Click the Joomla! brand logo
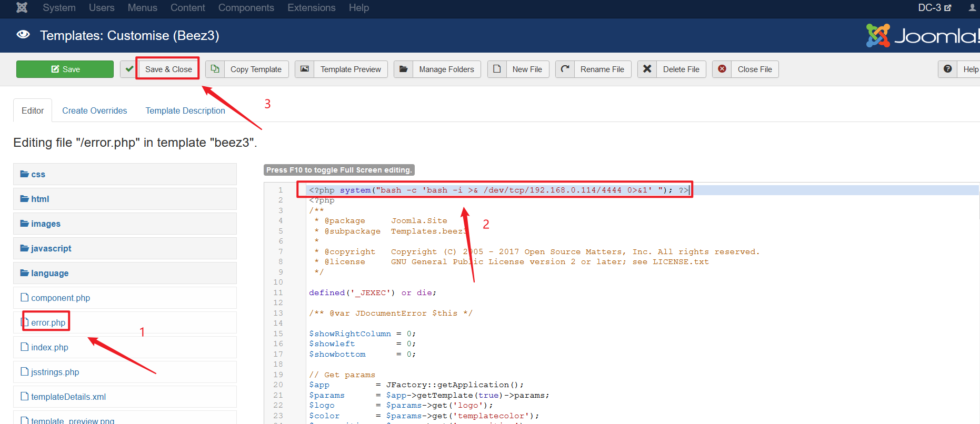This screenshot has height=424, width=980. (x=922, y=36)
